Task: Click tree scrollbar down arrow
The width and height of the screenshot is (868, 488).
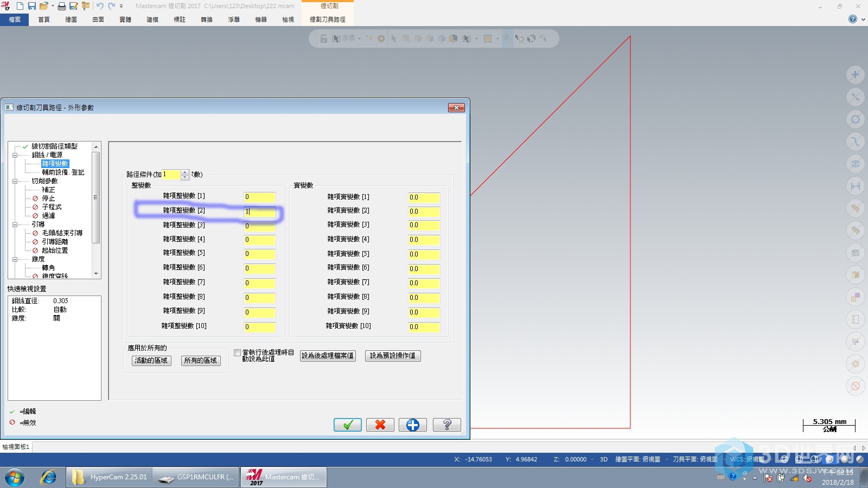Action: (x=96, y=274)
